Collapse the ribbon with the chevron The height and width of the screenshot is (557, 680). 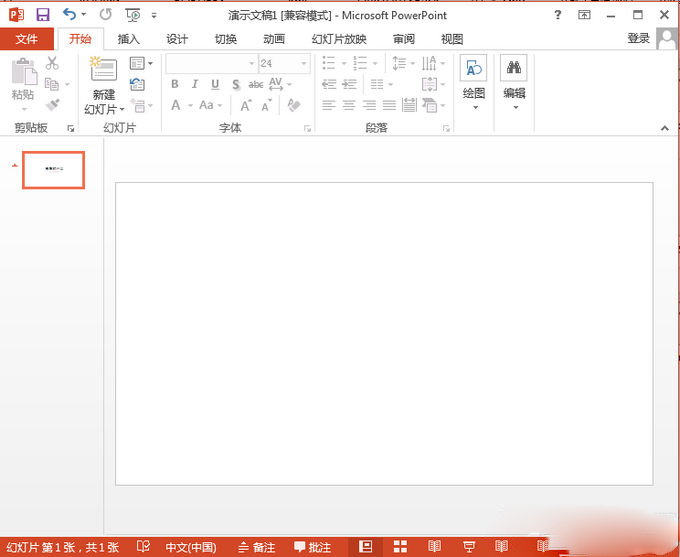click(665, 128)
